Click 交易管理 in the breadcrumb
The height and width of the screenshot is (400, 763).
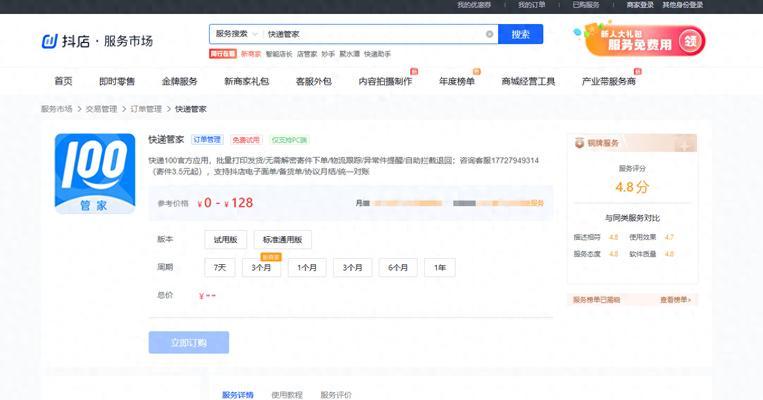(101, 109)
